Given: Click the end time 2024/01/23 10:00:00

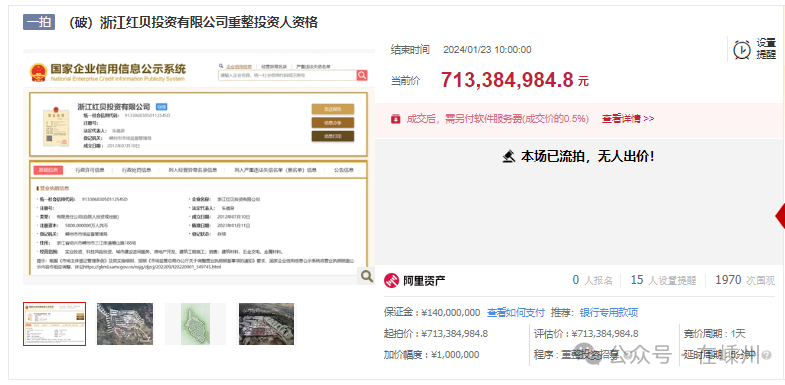Looking at the screenshot, I should [487, 50].
